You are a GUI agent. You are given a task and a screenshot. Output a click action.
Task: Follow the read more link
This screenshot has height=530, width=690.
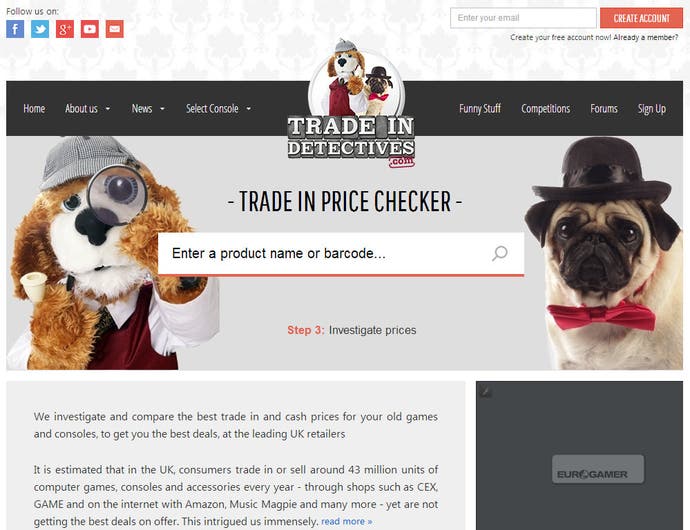point(347,522)
